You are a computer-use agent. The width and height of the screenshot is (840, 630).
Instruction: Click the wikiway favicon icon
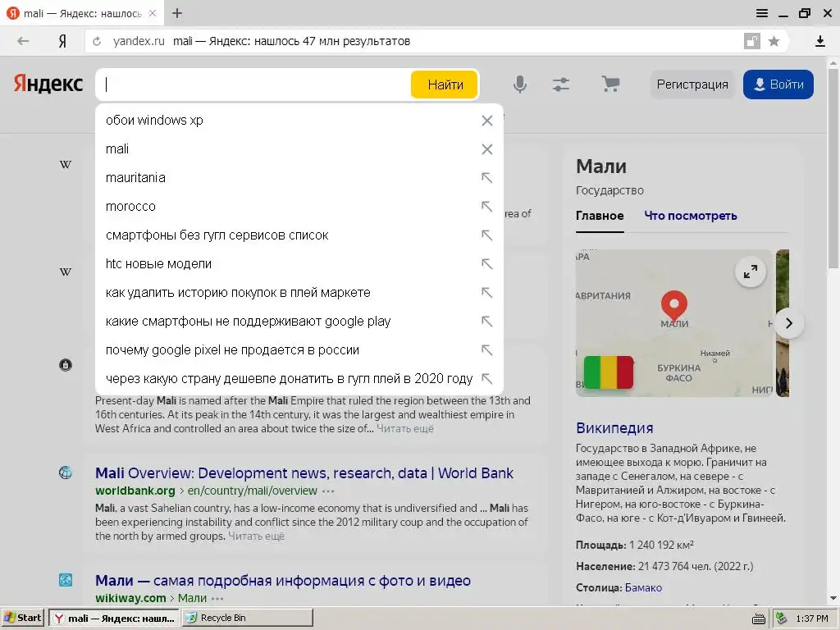[x=66, y=580]
